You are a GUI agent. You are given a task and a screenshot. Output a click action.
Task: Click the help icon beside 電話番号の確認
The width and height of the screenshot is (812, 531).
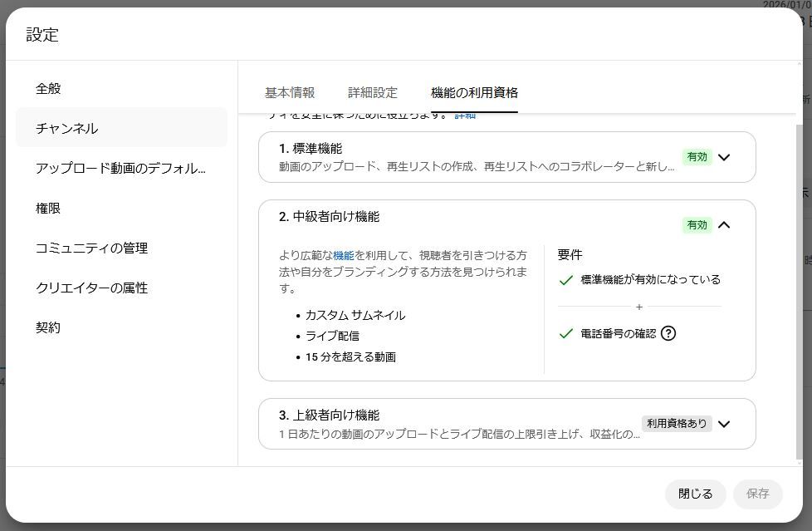(x=668, y=333)
